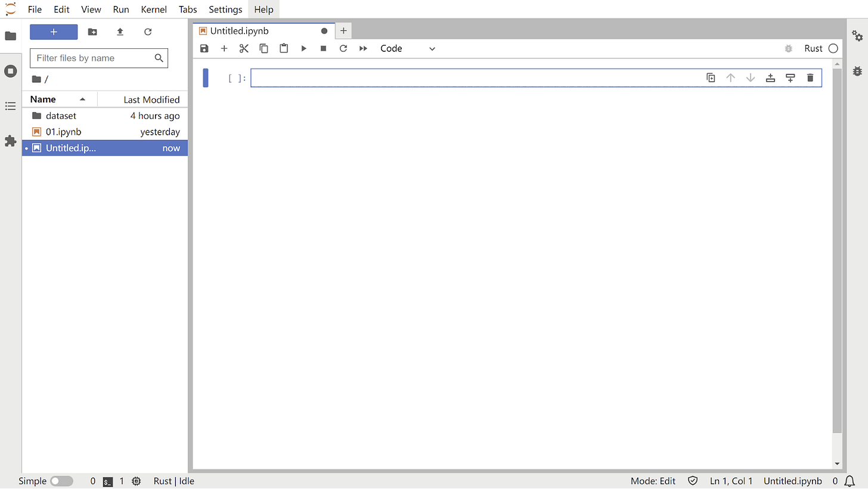Open the debugger bug icon

[x=788, y=48]
